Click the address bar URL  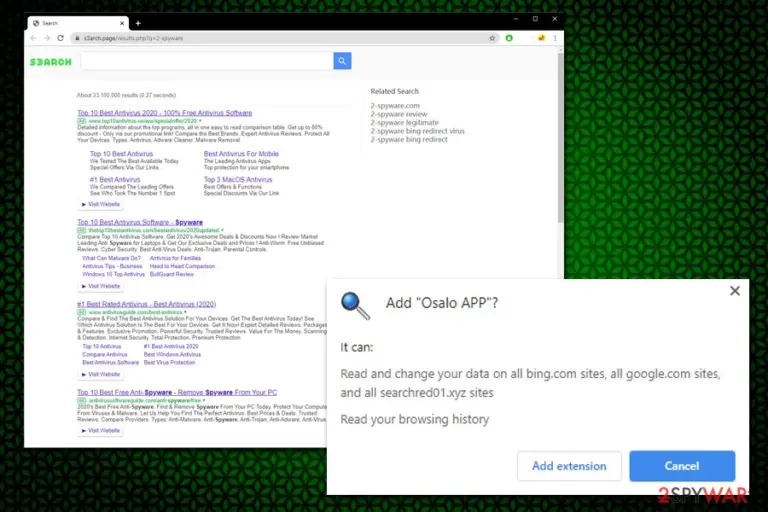coord(133,38)
